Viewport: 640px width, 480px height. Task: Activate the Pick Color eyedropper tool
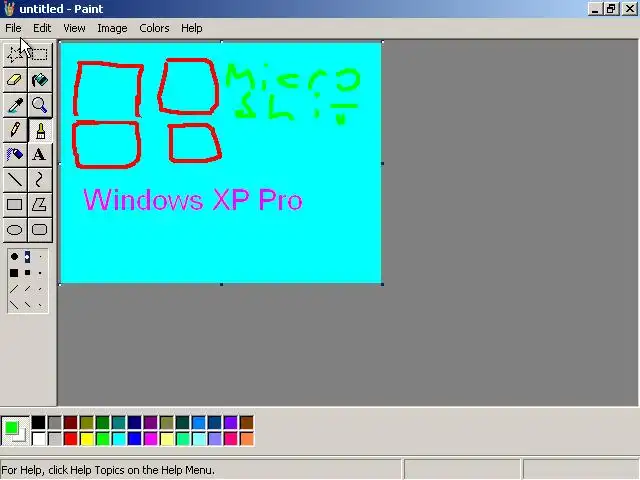pos(15,105)
